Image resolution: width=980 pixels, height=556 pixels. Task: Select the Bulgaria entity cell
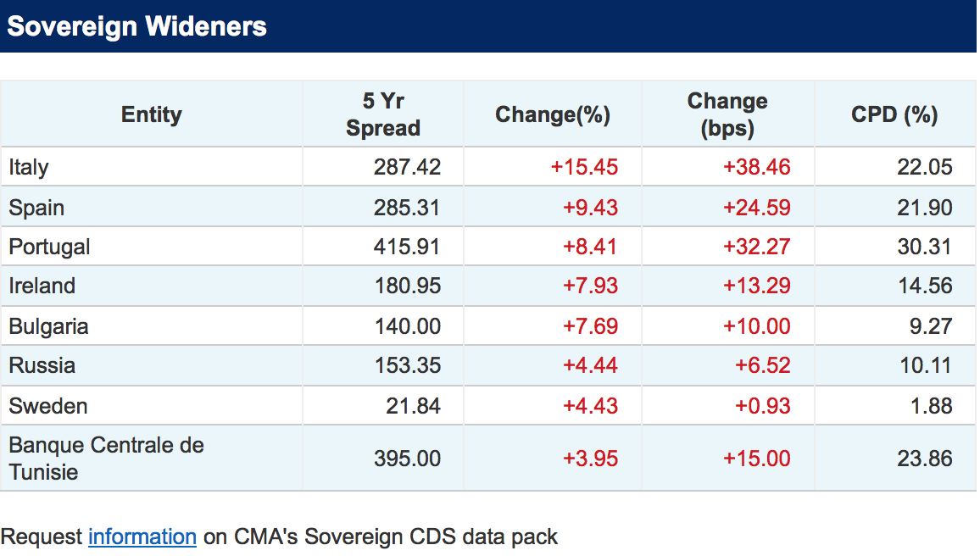pos(48,326)
